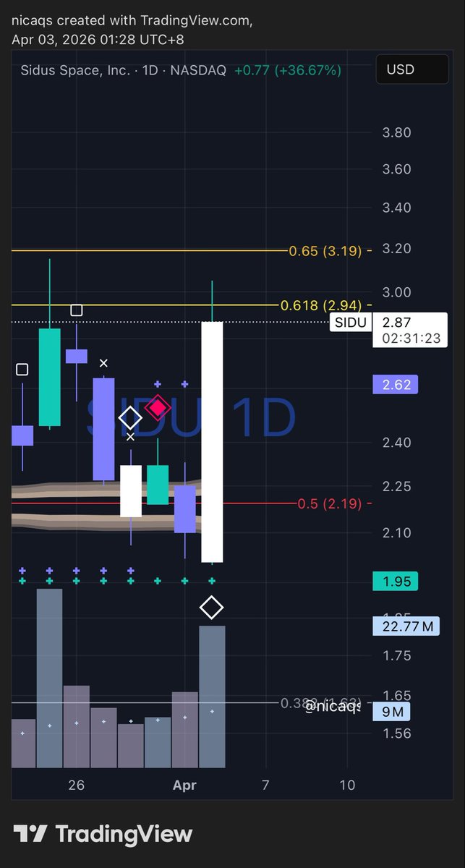Click the pink diamond signal marker
Viewport: 465px width, 868px height.
tap(158, 407)
